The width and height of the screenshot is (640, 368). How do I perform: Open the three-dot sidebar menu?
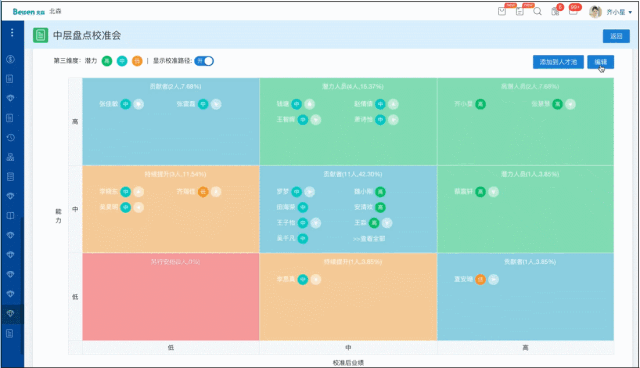coord(12,33)
